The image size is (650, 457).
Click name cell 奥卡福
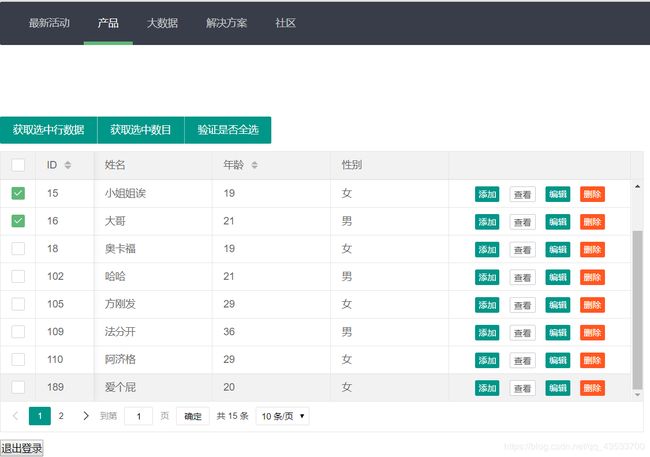pyautogui.click(x=120, y=249)
